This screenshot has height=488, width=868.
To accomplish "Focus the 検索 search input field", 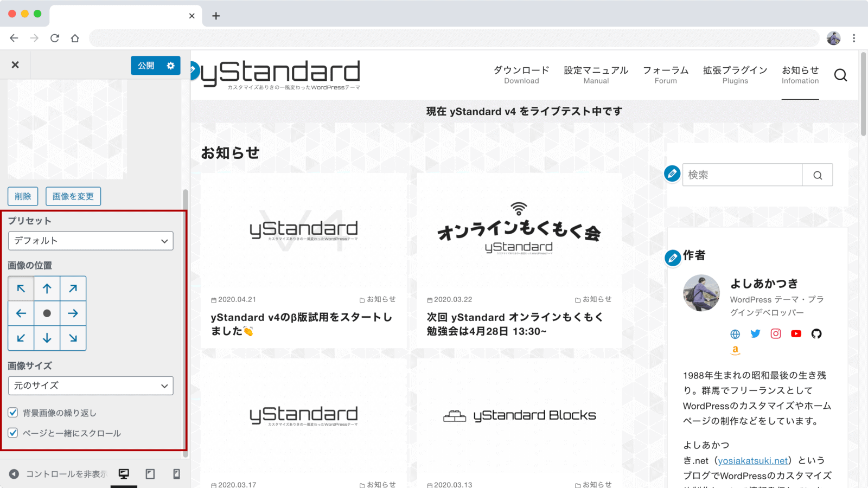I will pos(742,175).
